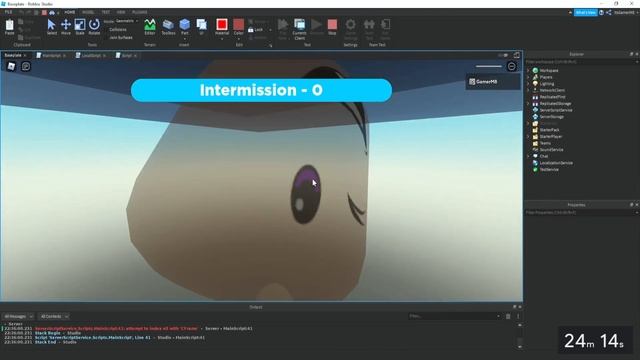Open the FILE menu
The image size is (640, 360).
point(8,12)
